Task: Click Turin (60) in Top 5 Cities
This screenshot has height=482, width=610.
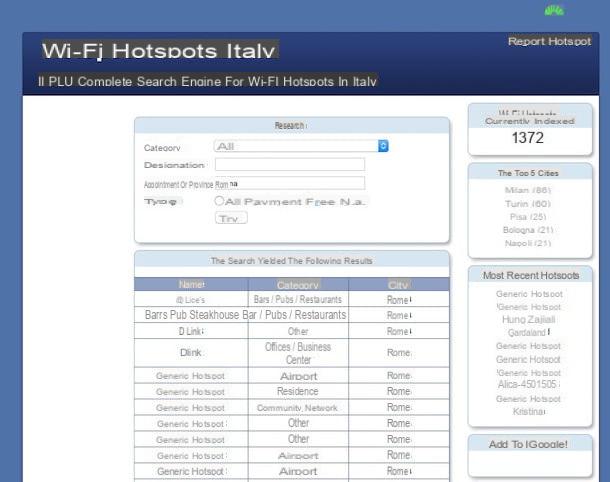Action: click(x=528, y=204)
